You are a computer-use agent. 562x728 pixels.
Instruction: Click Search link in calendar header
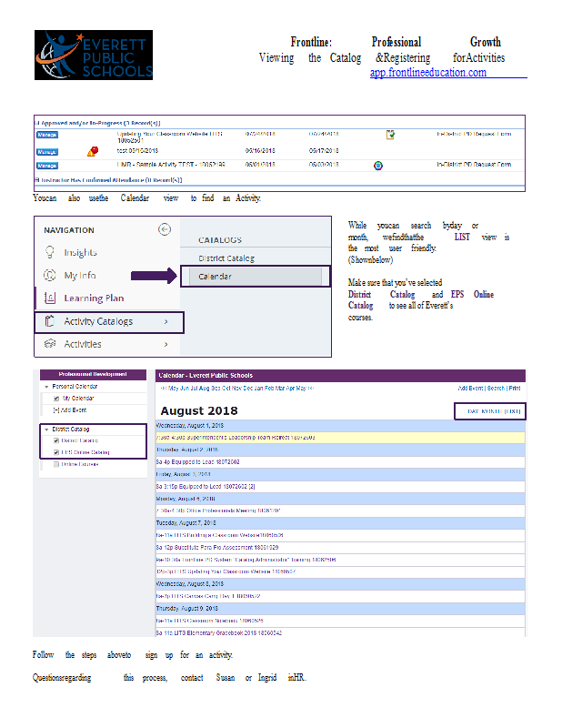pos(497,389)
